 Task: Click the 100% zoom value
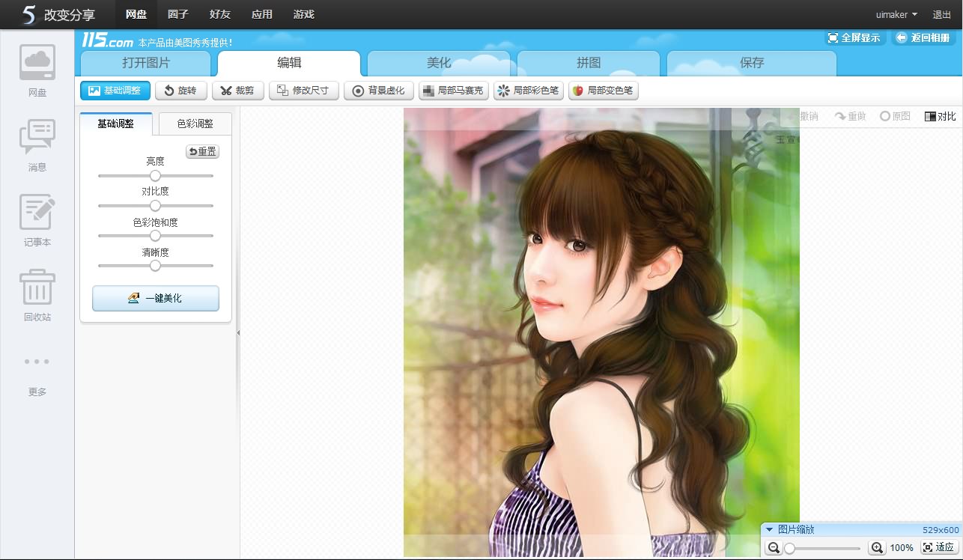902,549
